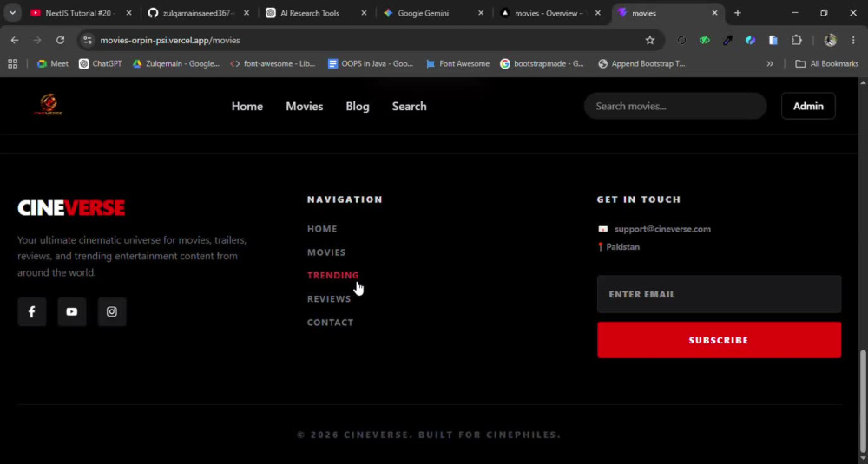Open the All Bookmarks folder

click(x=826, y=63)
